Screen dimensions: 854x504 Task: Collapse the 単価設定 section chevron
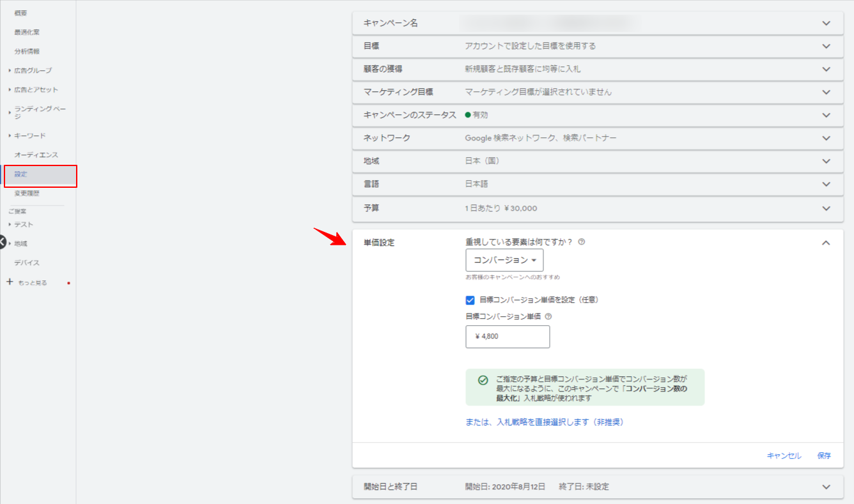point(826,243)
